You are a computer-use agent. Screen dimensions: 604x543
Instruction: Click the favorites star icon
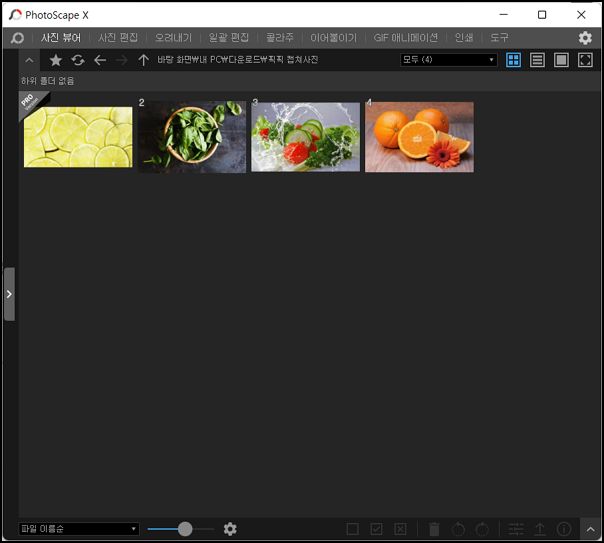56,60
